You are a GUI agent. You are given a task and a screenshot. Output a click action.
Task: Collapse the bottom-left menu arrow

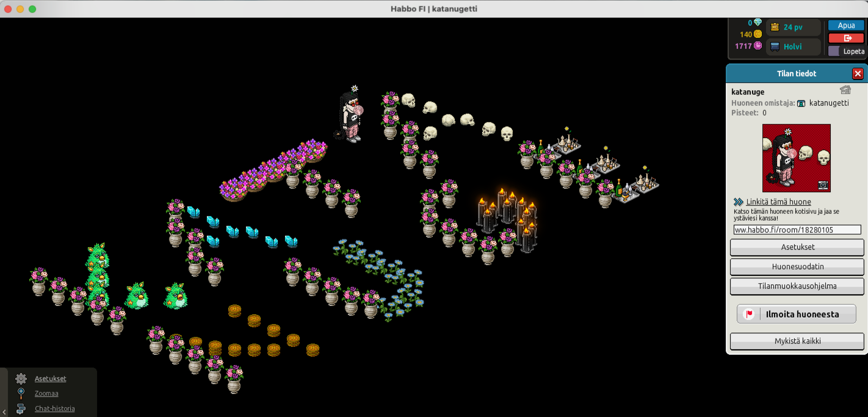click(4, 412)
